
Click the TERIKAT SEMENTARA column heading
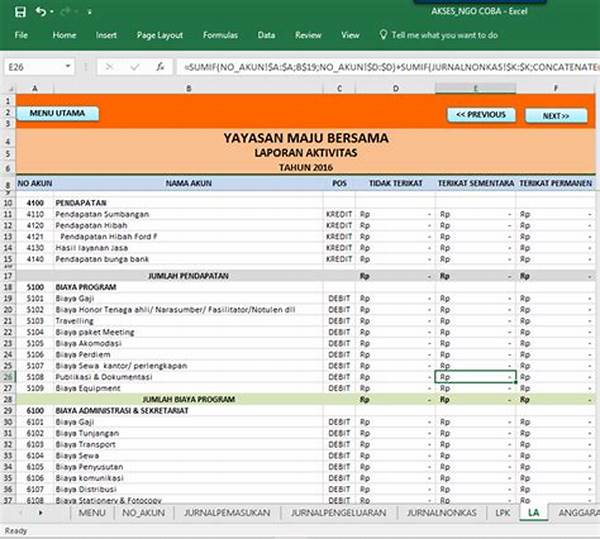tap(476, 183)
